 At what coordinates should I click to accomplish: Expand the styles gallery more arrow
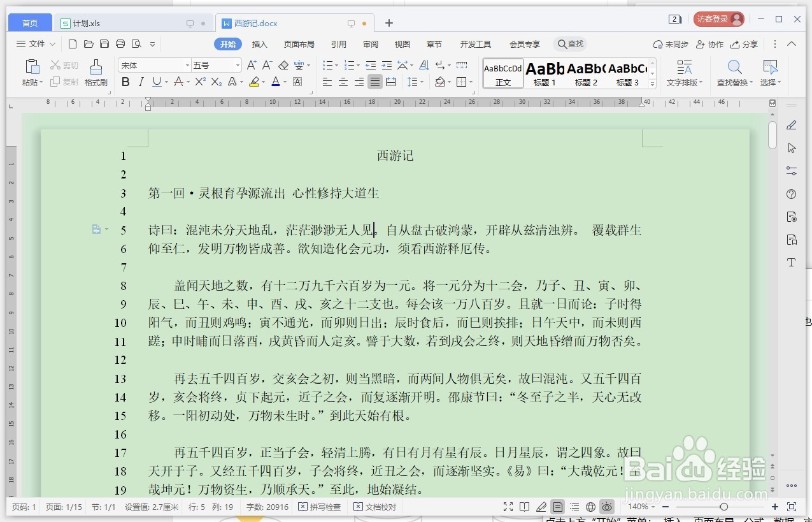tap(653, 83)
